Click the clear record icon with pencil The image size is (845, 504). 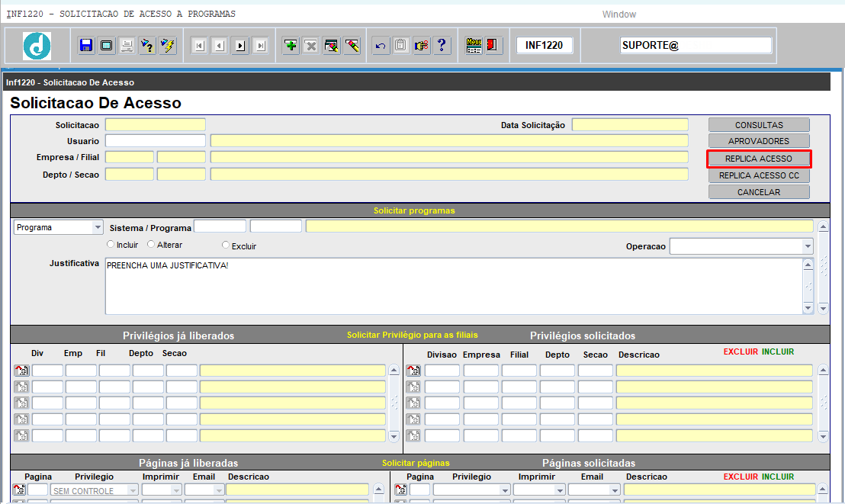coord(332,45)
